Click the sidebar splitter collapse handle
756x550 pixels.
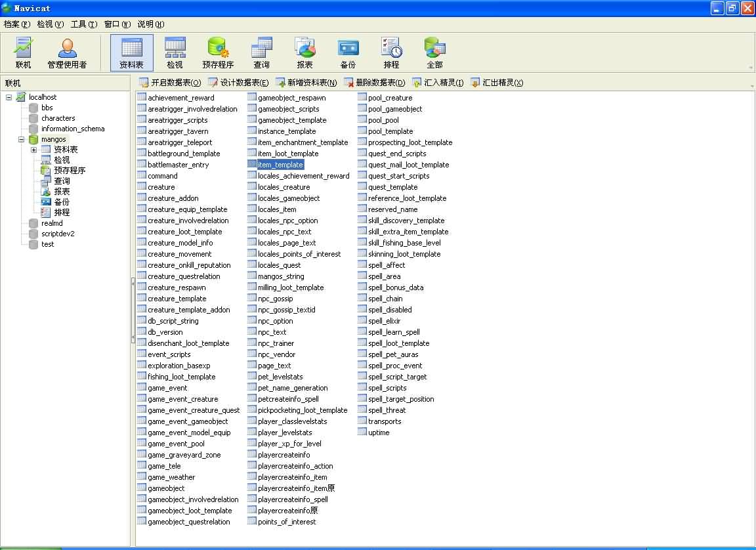[x=133, y=310]
